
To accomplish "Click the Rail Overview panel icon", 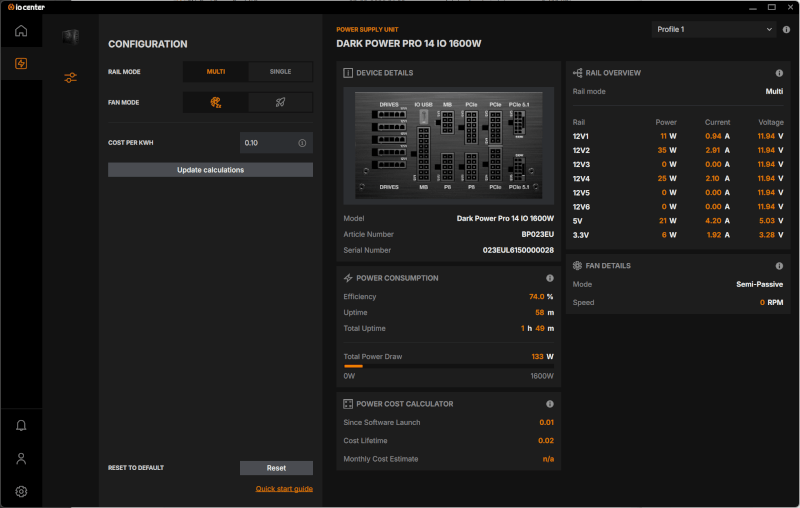I will tap(577, 73).
